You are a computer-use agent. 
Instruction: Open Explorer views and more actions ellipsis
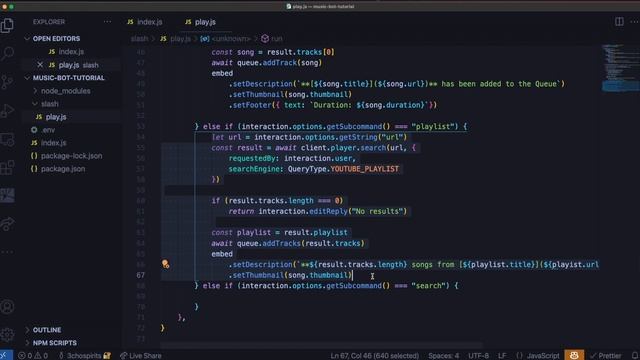point(107,22)
